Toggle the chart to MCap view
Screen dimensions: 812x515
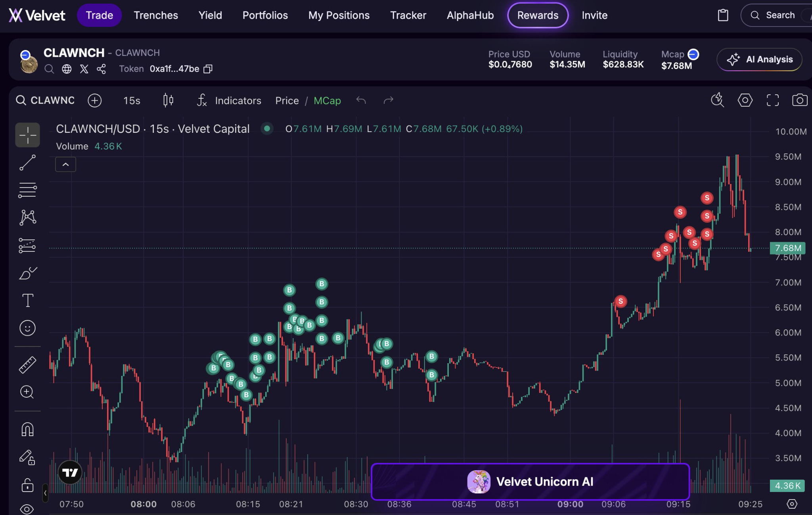(x=327, y=101)
